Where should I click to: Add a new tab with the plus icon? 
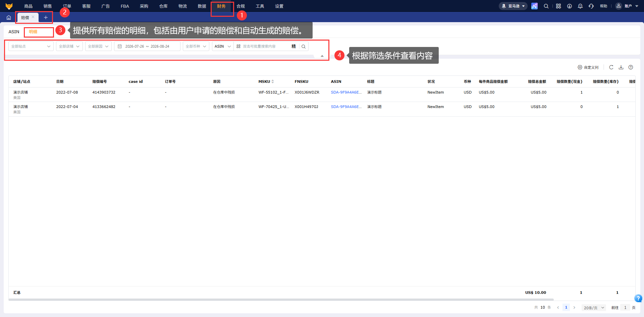click(46, 17)
